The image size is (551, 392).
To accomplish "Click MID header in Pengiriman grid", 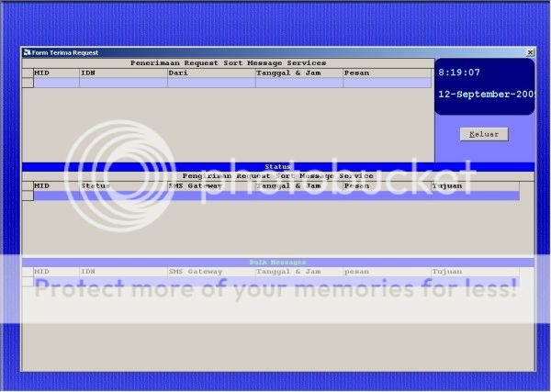I will (57, 186).
